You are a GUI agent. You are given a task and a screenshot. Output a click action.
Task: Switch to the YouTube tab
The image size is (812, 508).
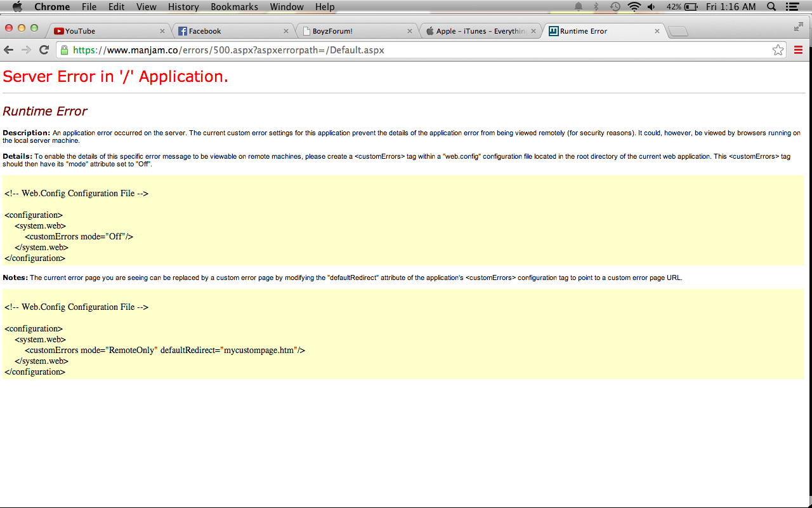click(x=105, y=31)
